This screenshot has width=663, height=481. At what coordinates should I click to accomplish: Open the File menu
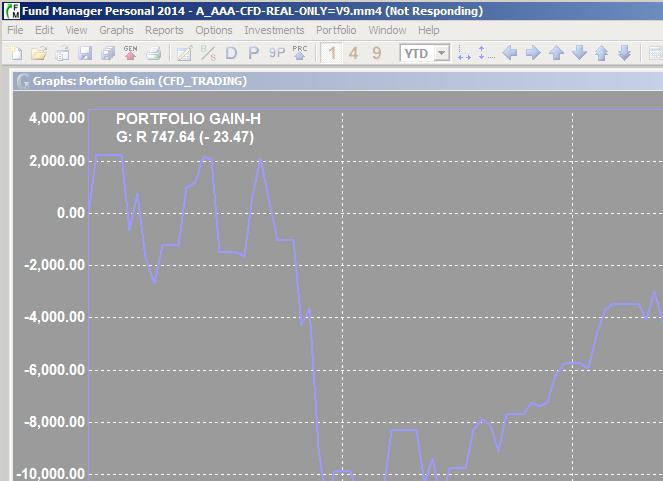coord(15,30)
